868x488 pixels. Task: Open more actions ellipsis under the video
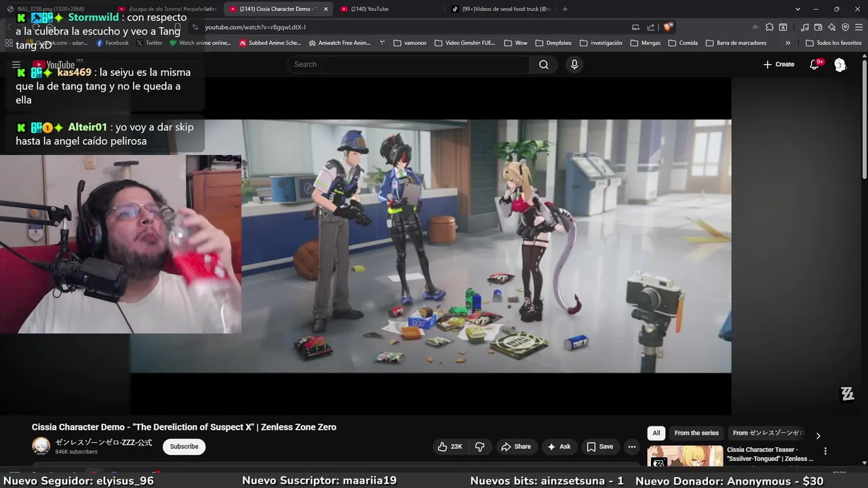click(632, 447)
